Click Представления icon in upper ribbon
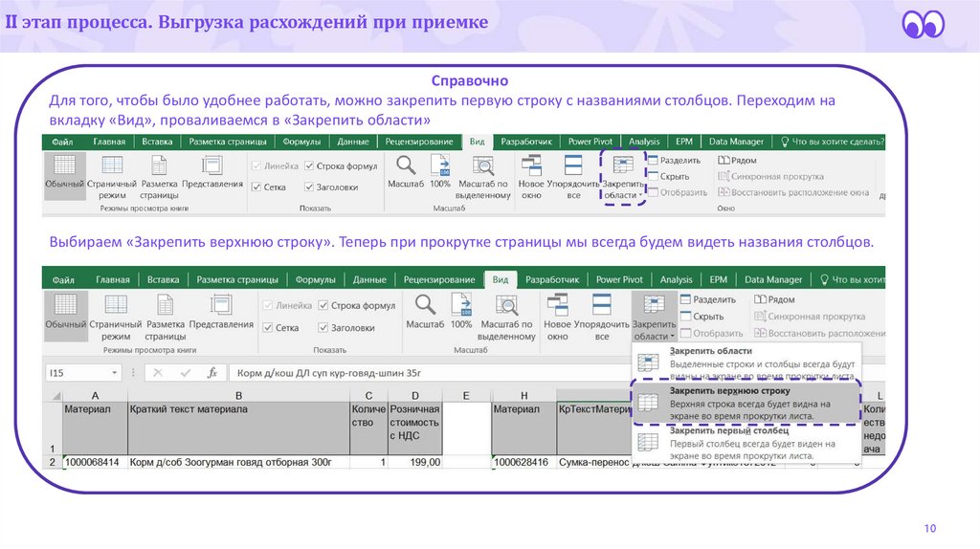This screenshot has width=980, height=549. pos(212,165)
